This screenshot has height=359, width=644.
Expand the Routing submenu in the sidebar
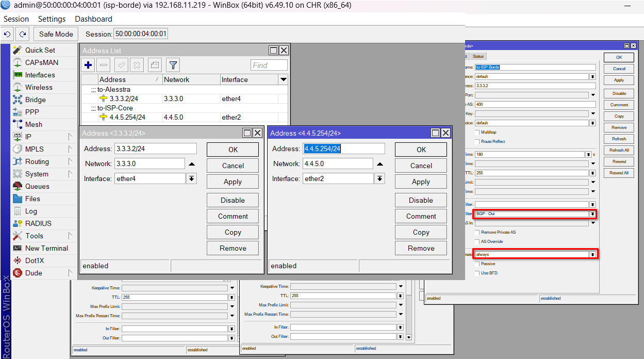(70, 161)
